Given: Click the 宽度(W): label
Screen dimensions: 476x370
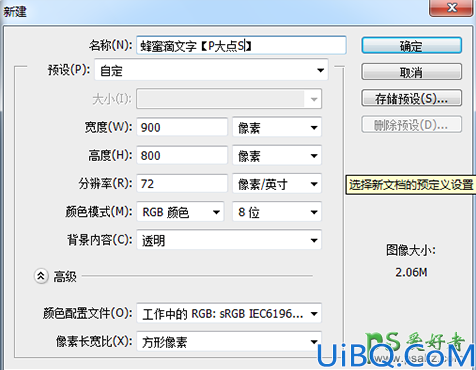Looking at the screenshot, I should [108, 127].
